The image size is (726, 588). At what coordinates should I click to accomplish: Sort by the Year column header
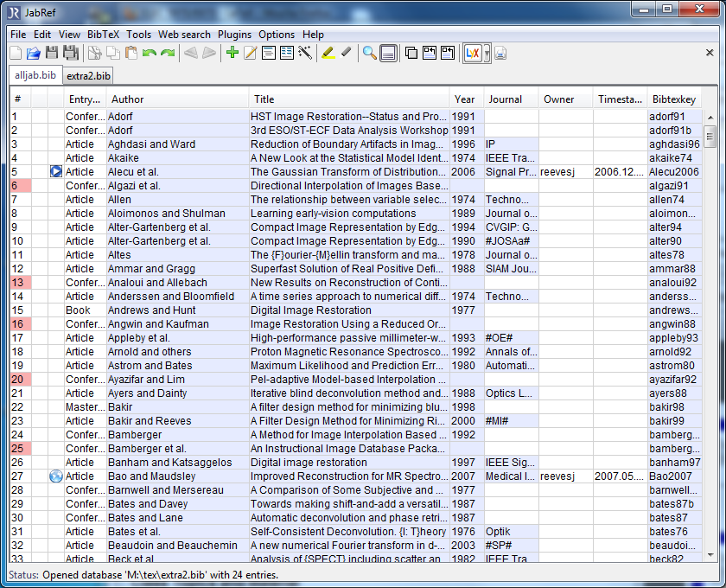point(467,99)
